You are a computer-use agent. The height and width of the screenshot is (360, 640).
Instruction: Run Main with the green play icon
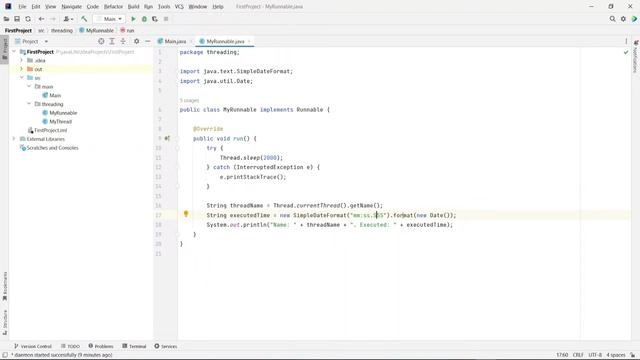pyautogui.click(x=133, y=19)
